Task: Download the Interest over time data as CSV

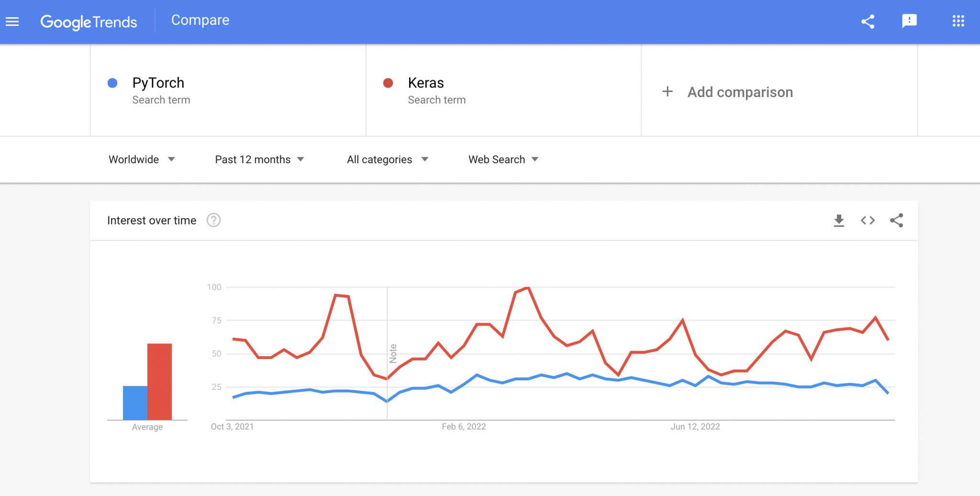Action: click(x=839, y=220)
